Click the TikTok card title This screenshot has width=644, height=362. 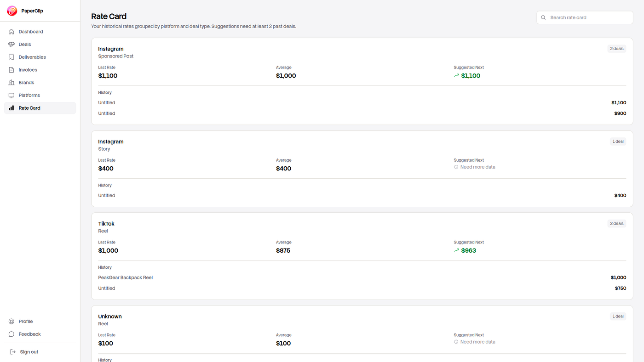pos(106,224)
